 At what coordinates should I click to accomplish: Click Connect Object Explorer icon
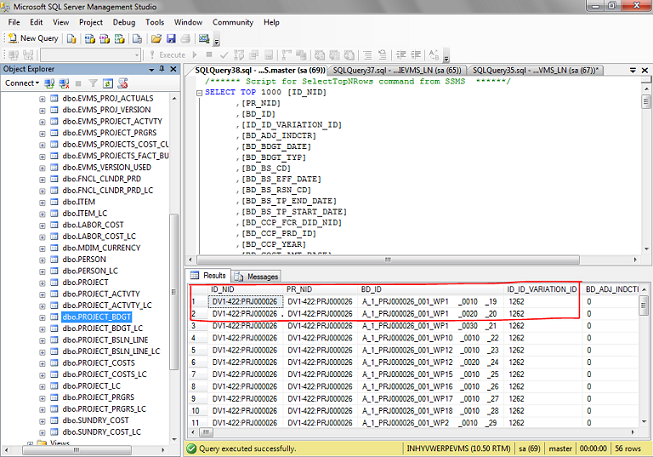click(48, 84)
